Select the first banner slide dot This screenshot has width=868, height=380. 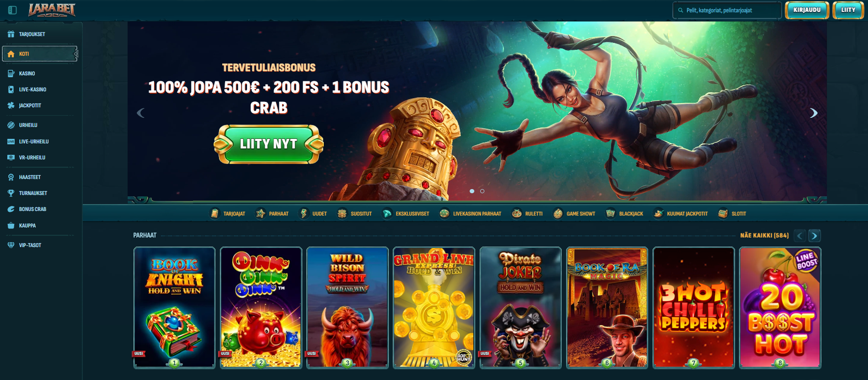(472, 191)
